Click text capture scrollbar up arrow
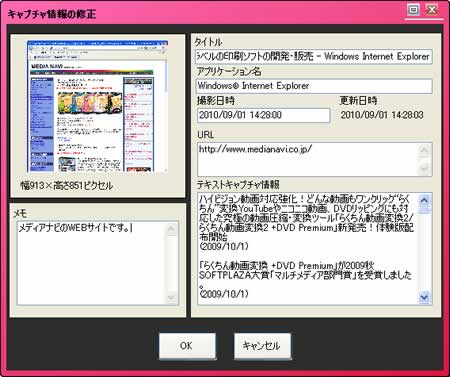 424,200
